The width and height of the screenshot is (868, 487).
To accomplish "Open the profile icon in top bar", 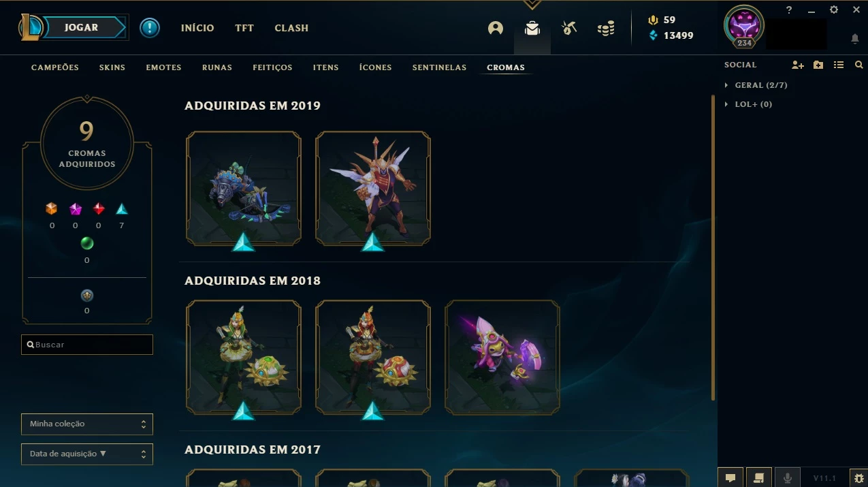I will (496, 28).
